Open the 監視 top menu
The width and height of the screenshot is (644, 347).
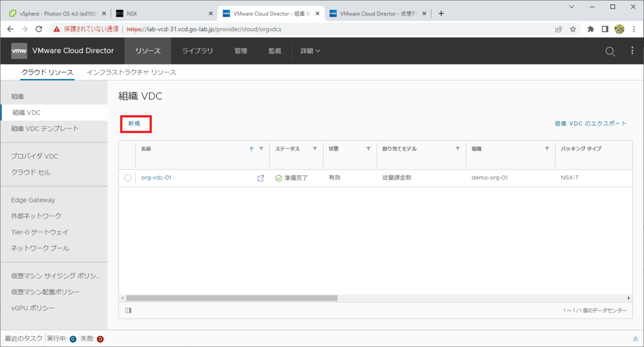click(x=275, y=51)
